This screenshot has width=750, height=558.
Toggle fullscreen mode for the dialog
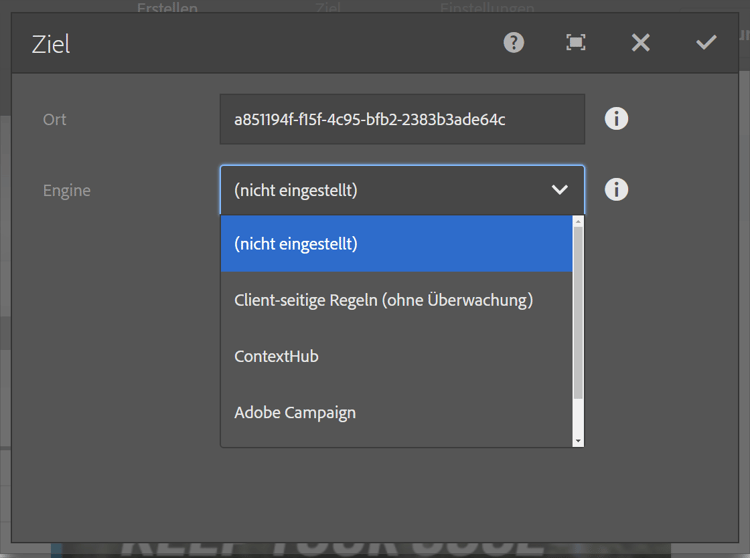pyautogui.click(x=576, y=43)
